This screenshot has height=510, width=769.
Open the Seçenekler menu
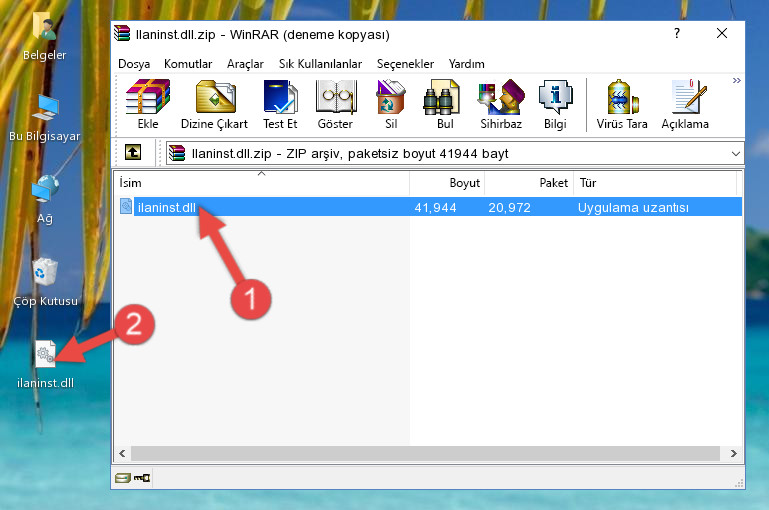[405, 64]
